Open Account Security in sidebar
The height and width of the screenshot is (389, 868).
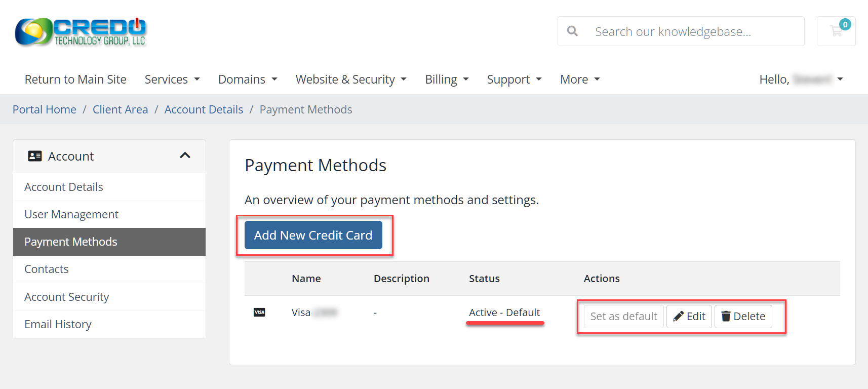[67, 297]
